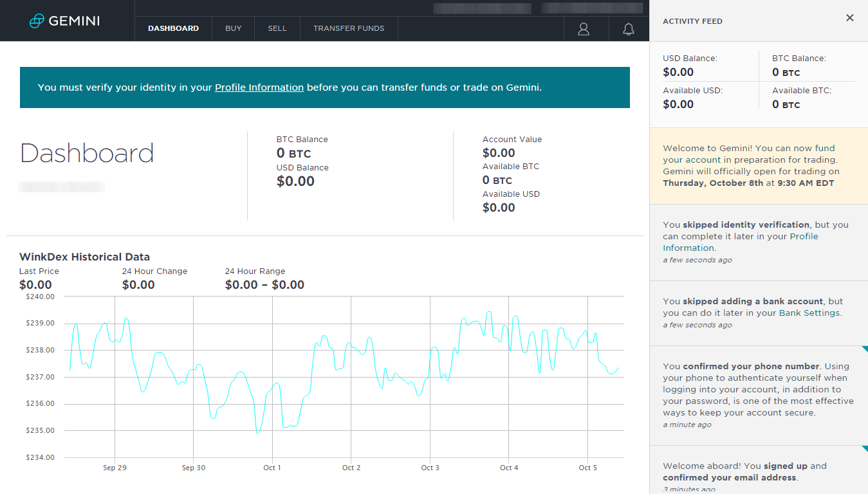
Task: Click the Oct 5 date on the chart
Action: [588, 468]
